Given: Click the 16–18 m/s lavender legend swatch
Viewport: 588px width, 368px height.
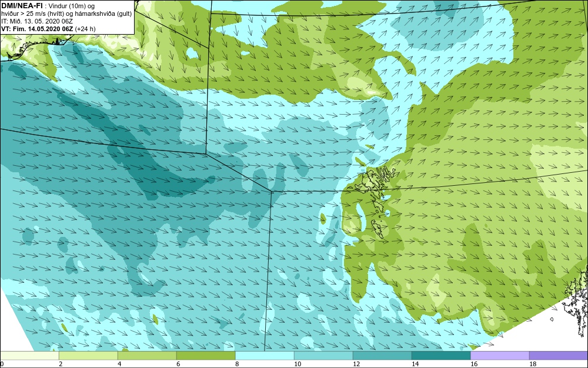Looking at the screenshot, I should (x=500, y=355).
